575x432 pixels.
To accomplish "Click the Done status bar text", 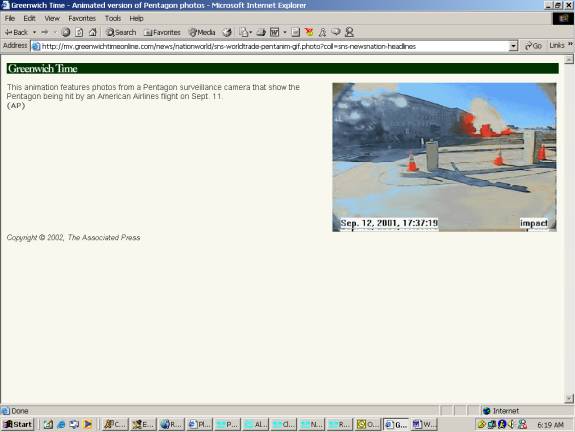I will coord(20,411).
